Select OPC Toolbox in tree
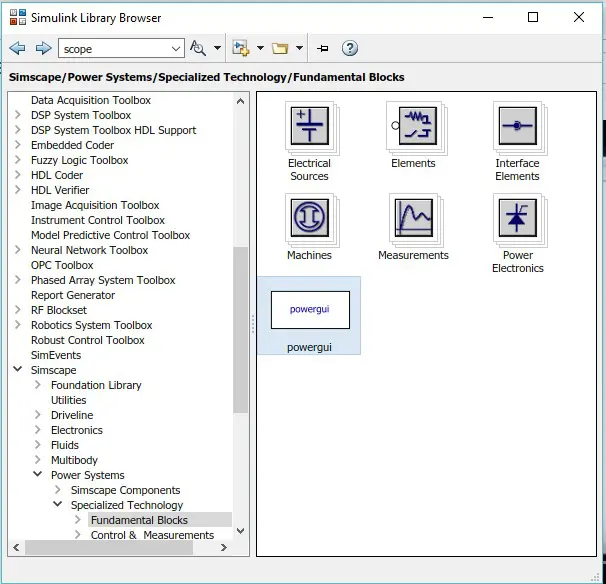 [x=62, y=265]
